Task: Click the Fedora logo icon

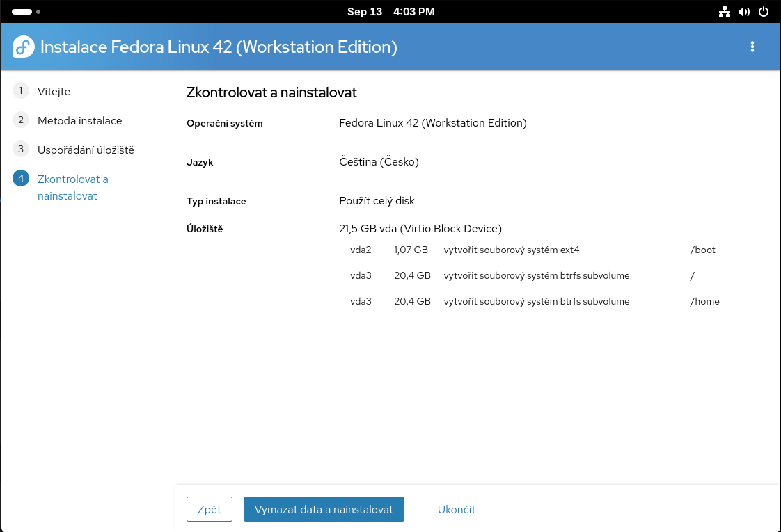Action: [24, 47]
